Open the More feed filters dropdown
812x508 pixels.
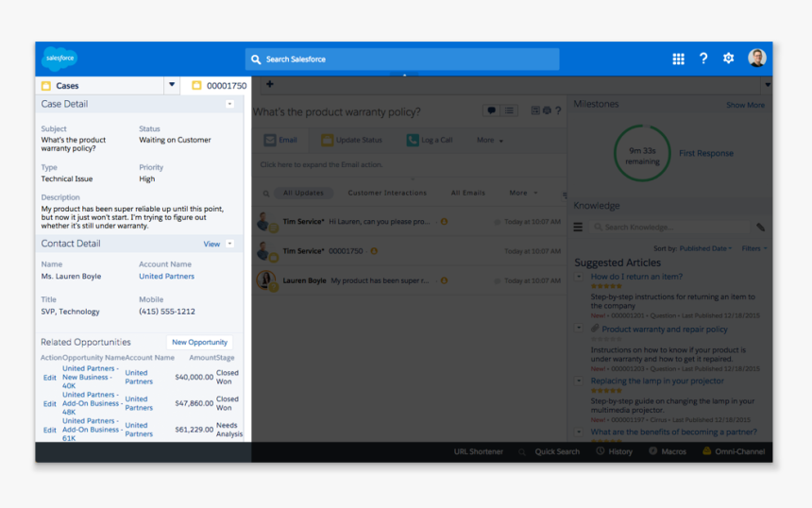point(523,193)
